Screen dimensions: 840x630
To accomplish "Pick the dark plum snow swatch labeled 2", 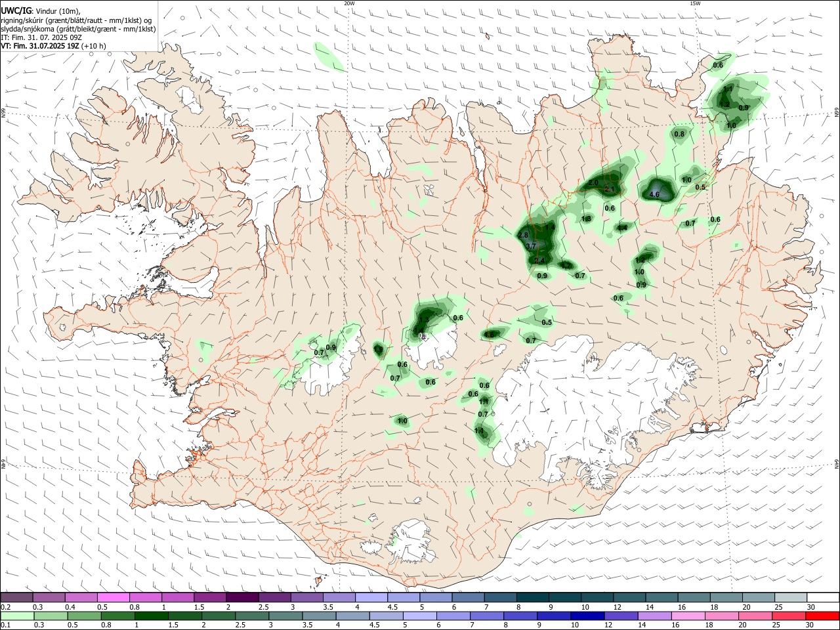I will coord(242,597).
